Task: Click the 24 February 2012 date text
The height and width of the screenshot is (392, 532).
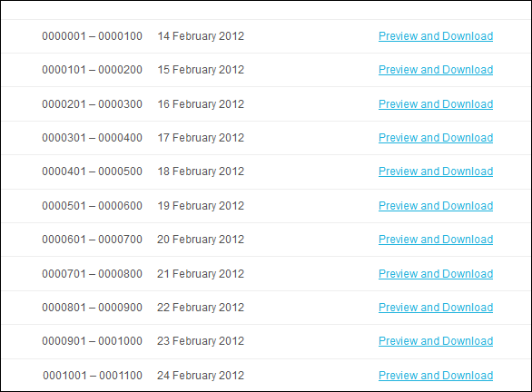Action: (201, 376)
